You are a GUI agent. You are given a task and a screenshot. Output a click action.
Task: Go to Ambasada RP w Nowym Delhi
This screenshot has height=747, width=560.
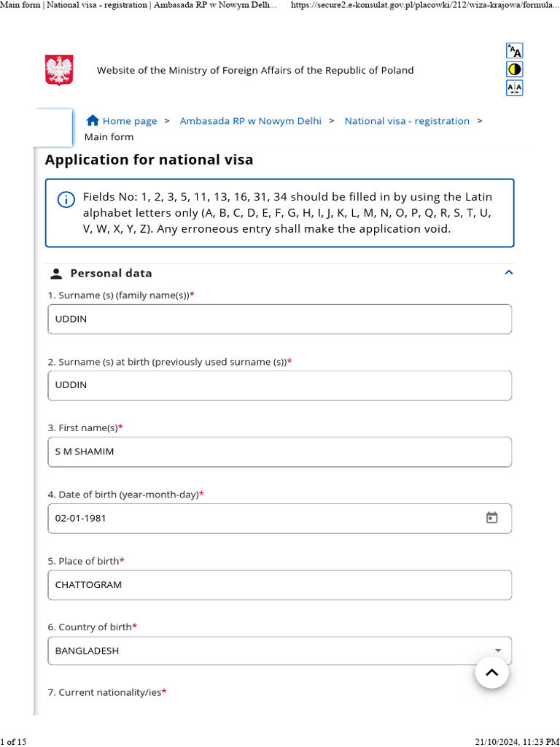pyautogui.click(x=250, y=121)
